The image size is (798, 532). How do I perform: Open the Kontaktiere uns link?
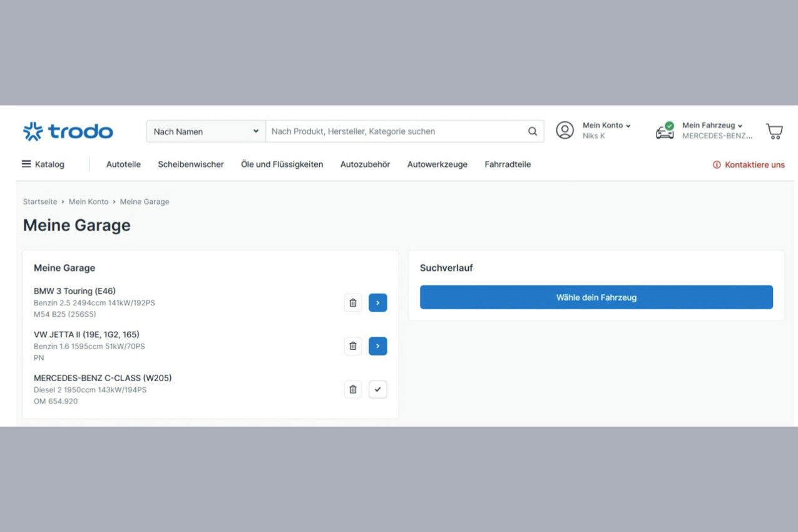tap(749, 165)
